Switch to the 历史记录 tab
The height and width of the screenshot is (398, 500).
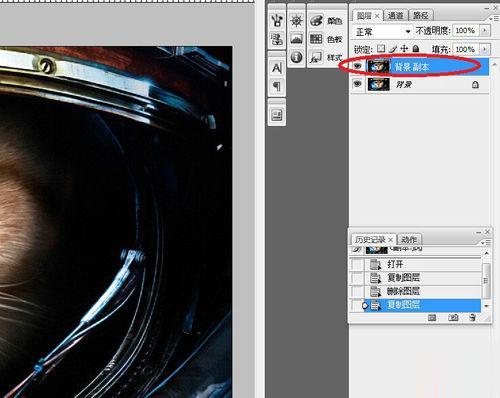point(370,239)
